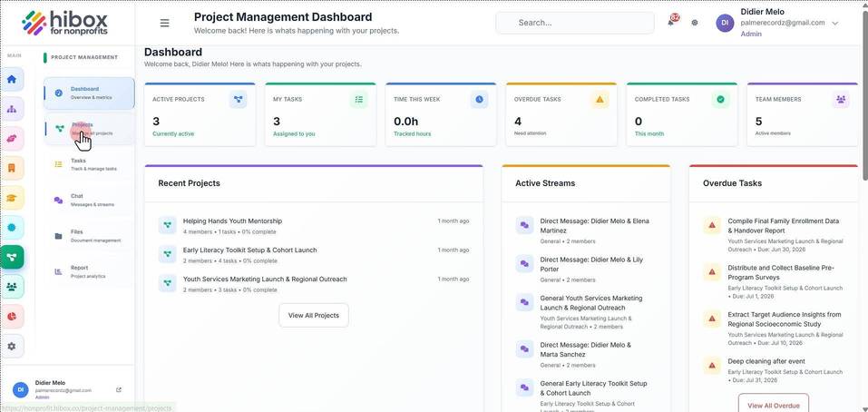The width and height of the screenshot is (868, 412).
Task: Click the Search input field
Action: point(575,23)
